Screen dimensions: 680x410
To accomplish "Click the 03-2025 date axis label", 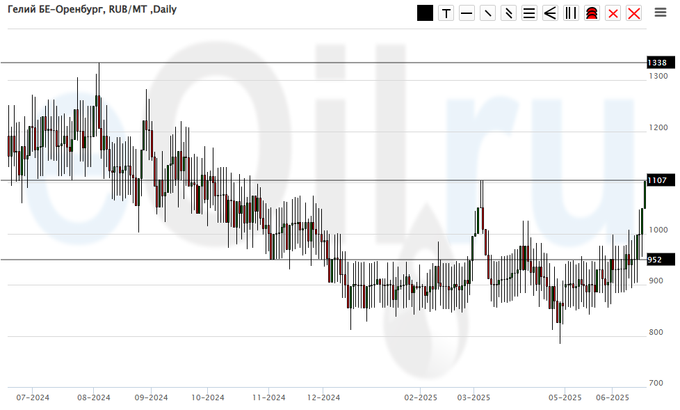I will [473, 396].
